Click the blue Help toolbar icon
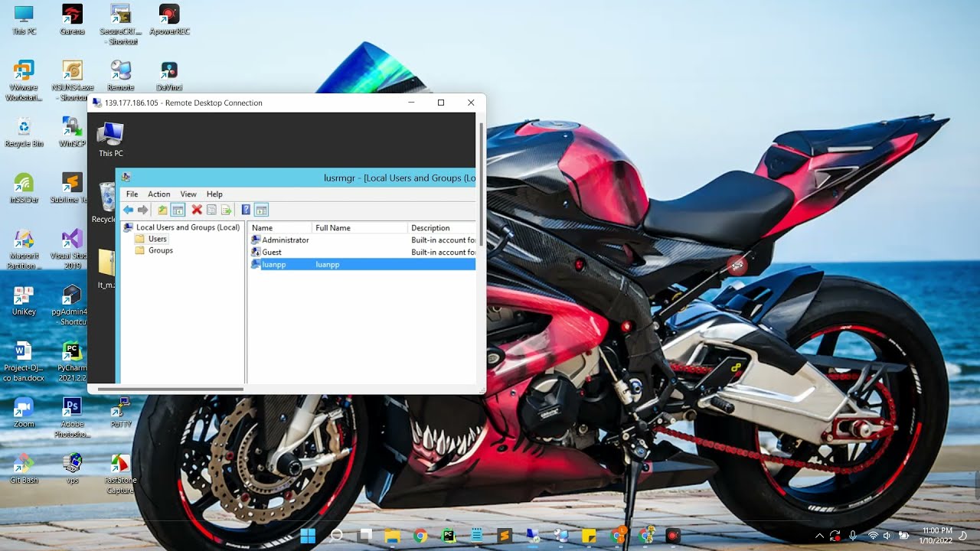Image resolution: width=980 pixels, height=551 pixels. 246,210
